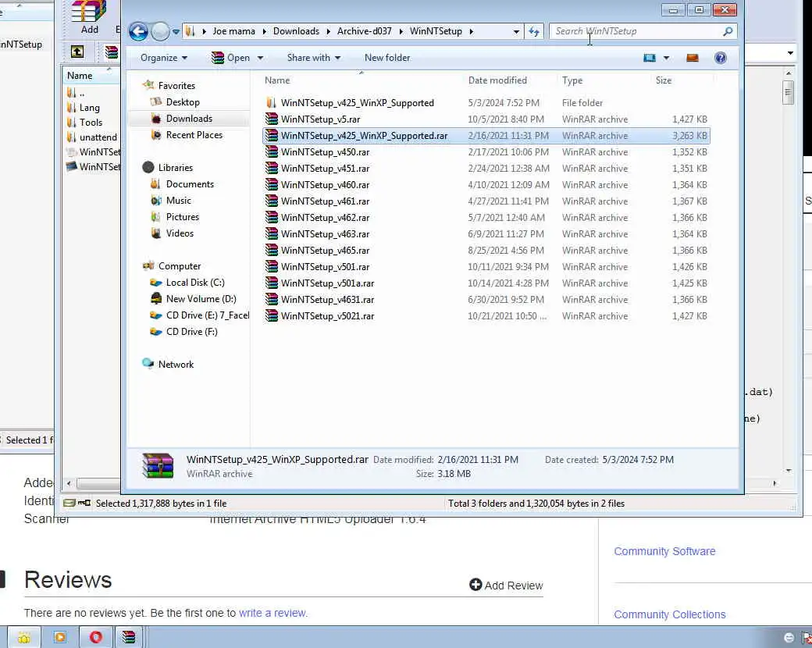Sort files by Name column
The height and width of the screenshot is (648, 812).
[x=277, y=80]
